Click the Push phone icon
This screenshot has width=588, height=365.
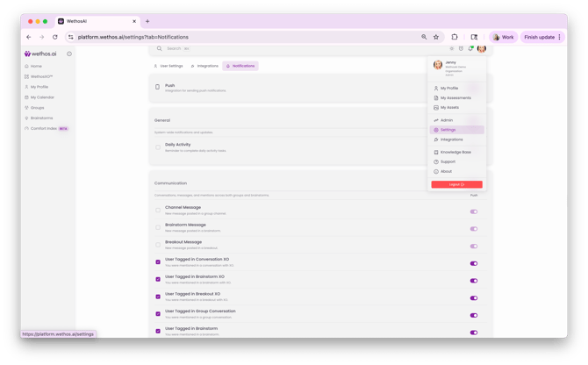coord(157,87)
